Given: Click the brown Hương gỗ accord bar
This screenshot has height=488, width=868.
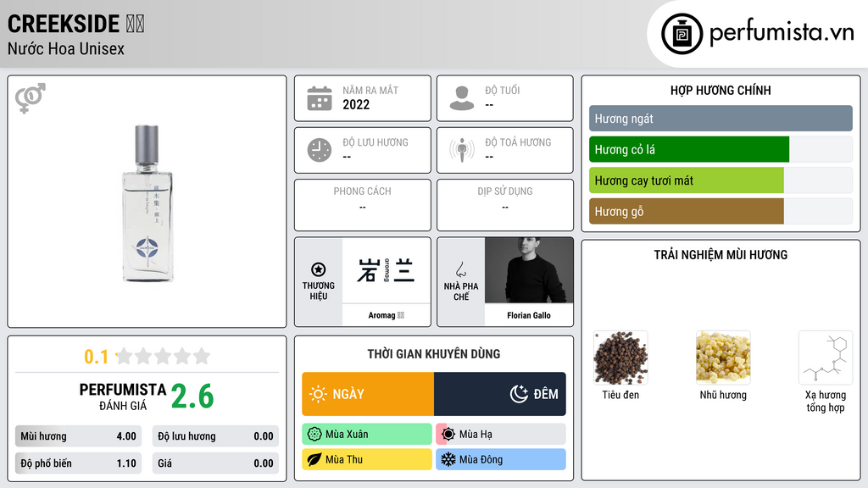Looking at the screenshot, I should click(687, 211).
